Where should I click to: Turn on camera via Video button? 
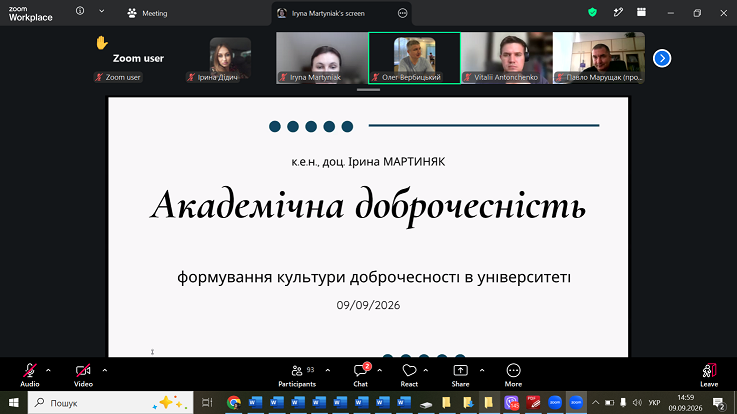pos(83,375)
